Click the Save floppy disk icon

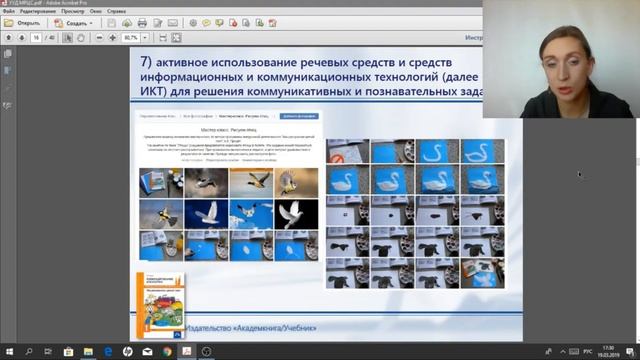[x=111, y=23]
